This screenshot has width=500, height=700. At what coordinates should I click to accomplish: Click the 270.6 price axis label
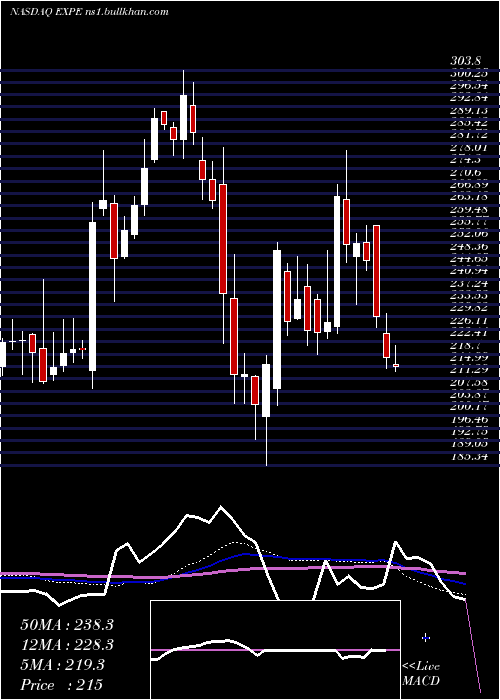click(x=468, y=172)
